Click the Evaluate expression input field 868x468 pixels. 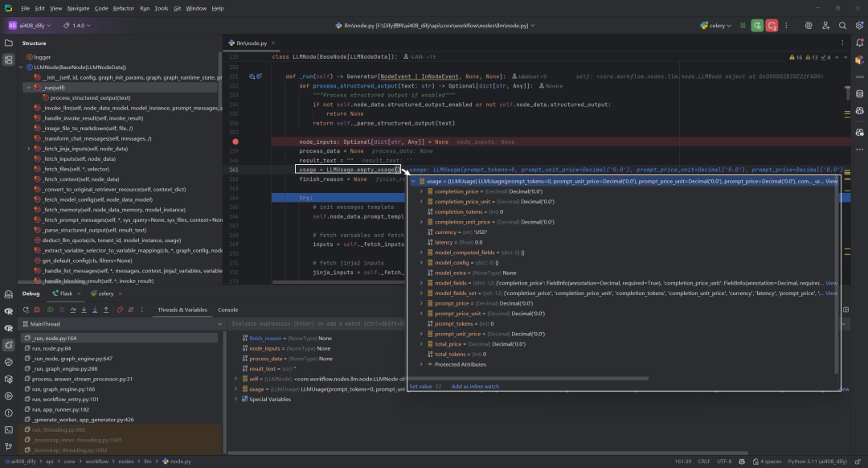[x=318, y=324]
